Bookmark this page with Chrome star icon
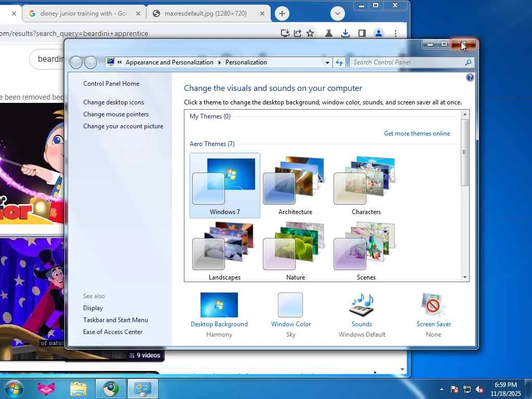Image resolution: width=532 pixels, height=399 pixels. coord(310,33)
